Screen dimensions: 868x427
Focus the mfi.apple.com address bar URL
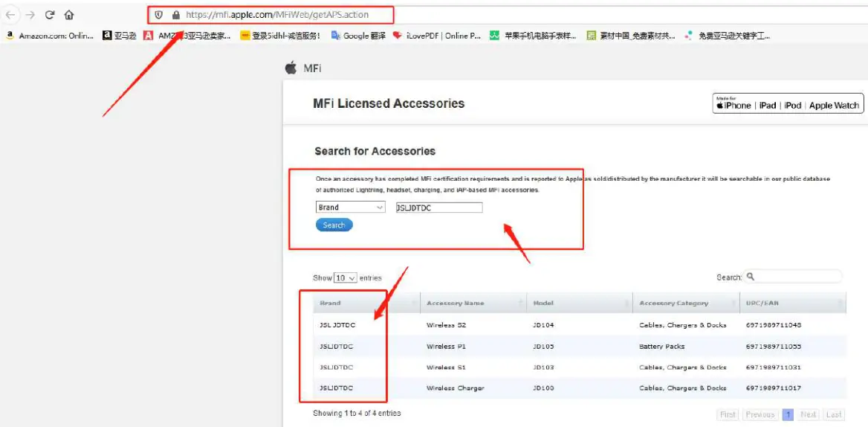point(276,15)
